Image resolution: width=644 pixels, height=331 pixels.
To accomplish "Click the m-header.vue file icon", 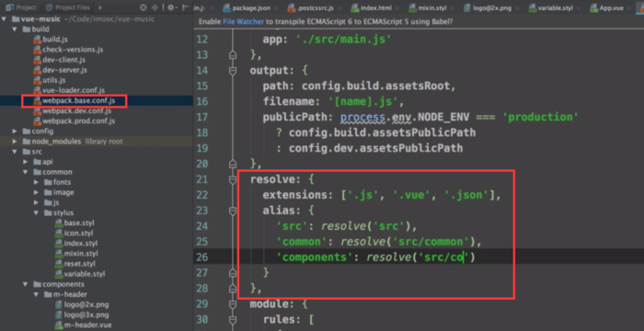I will (x=59, y=325).
